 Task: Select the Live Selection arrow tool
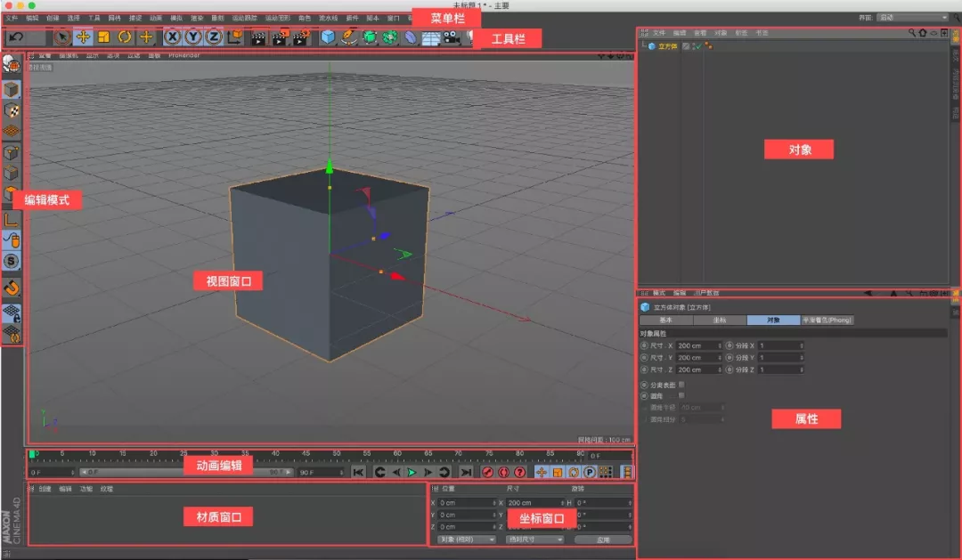pos(61,37)
